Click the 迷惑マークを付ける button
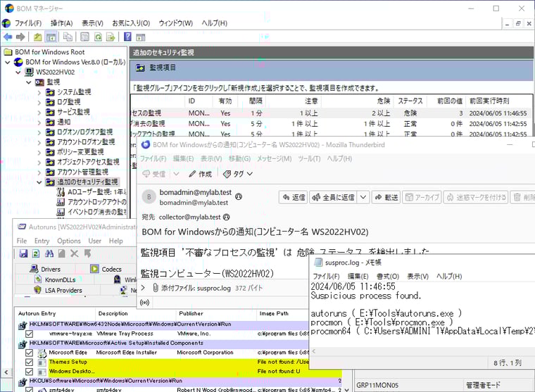 tap(477, 197)
